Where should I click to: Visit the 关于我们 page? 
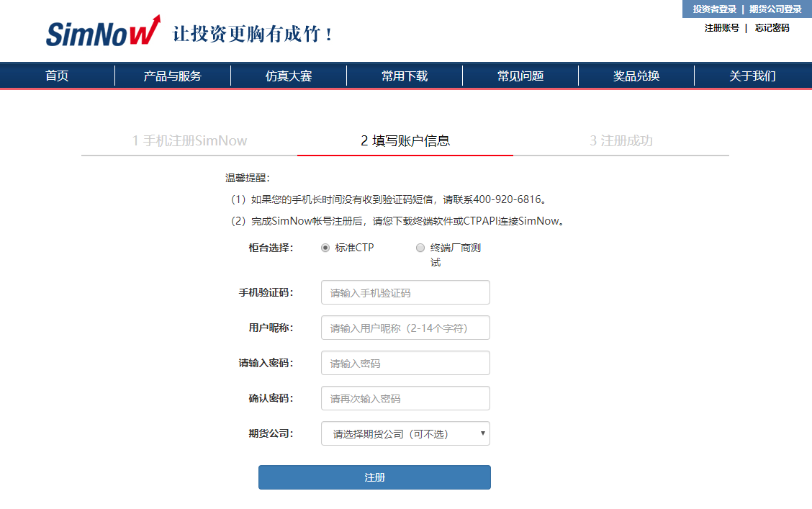(752, 76)
